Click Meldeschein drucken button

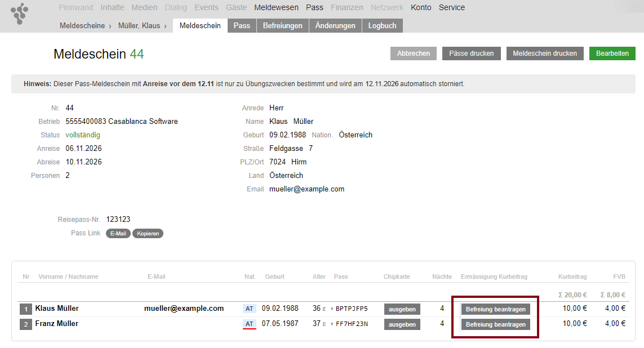(x=544, y=53)
